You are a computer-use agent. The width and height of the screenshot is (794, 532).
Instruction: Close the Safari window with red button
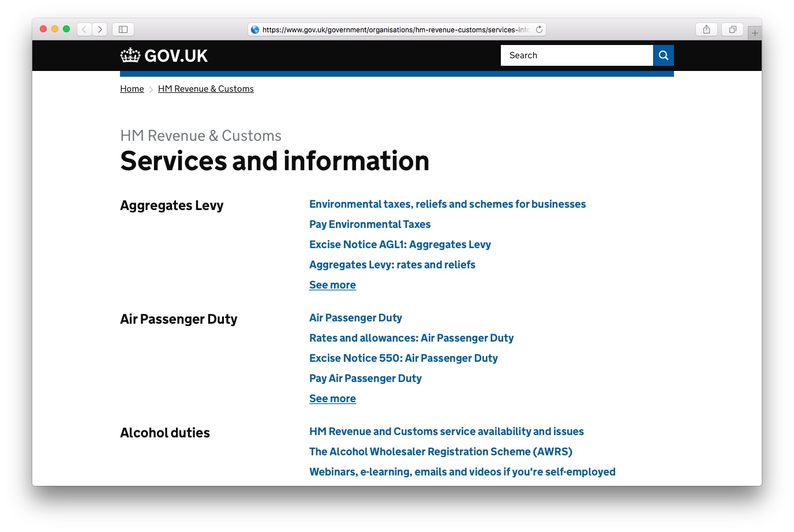coord(43,29)
